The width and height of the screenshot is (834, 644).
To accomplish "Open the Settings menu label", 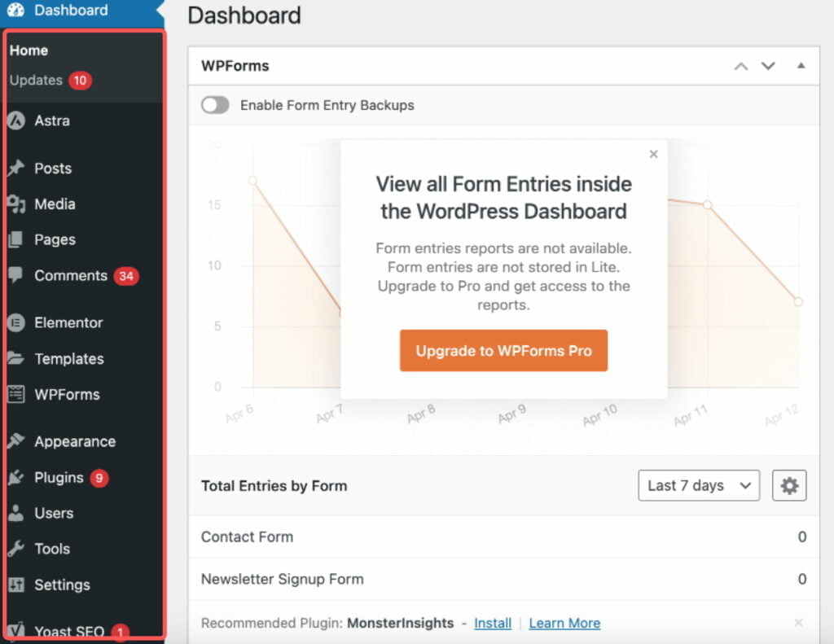I will (x=62, y=585).
